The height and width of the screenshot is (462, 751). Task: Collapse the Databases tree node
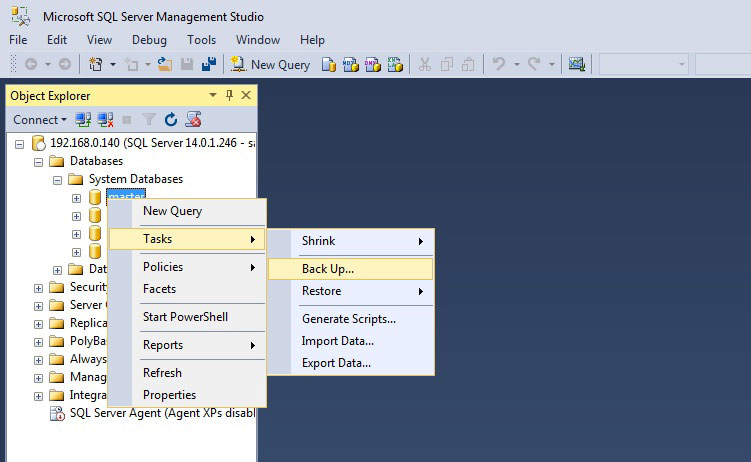(x=39, y=161)
